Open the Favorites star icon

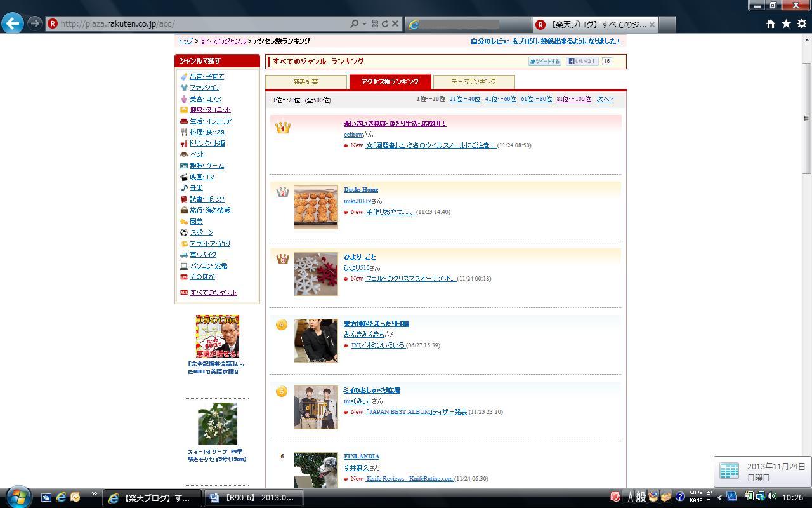click(786, 23)
